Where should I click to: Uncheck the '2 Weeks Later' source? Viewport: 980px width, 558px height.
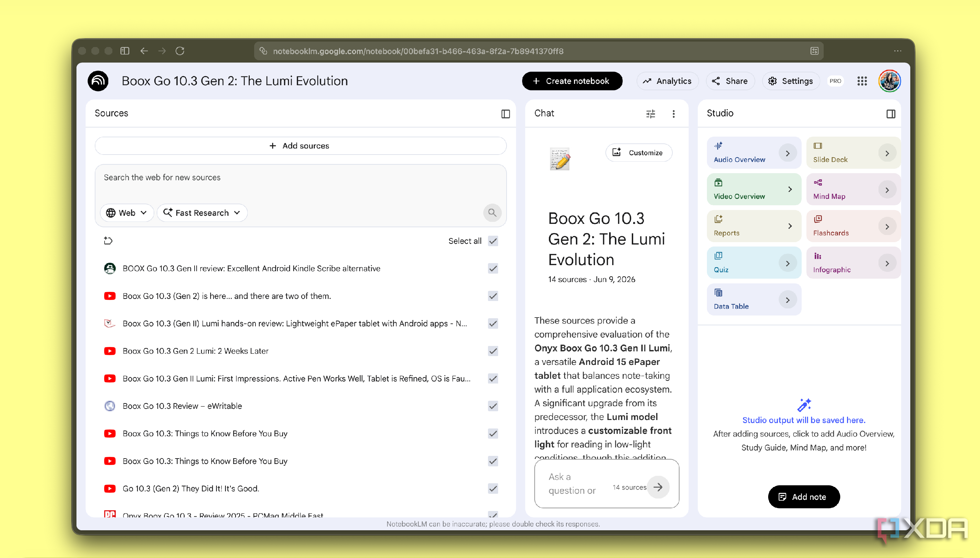click(493, 351)
